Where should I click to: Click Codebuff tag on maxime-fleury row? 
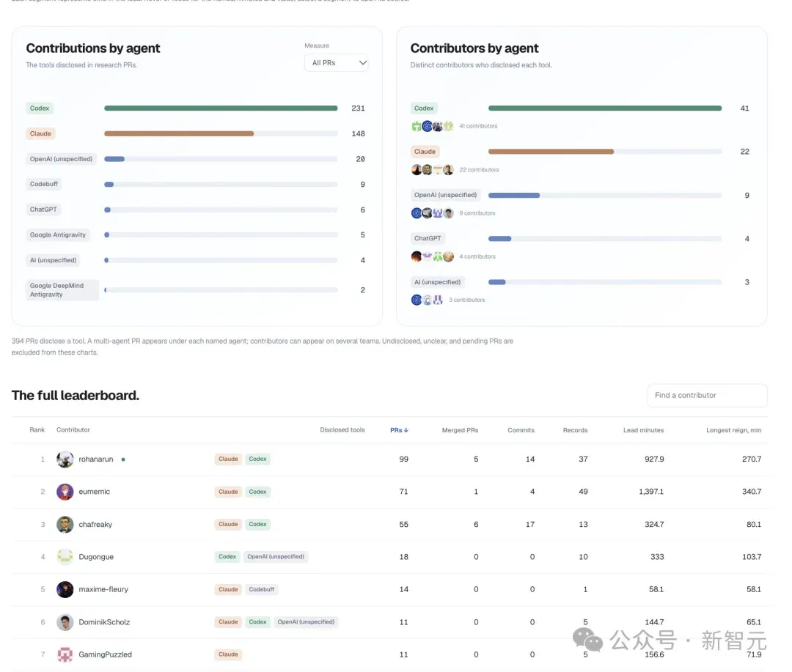click(x=261, y=589)
